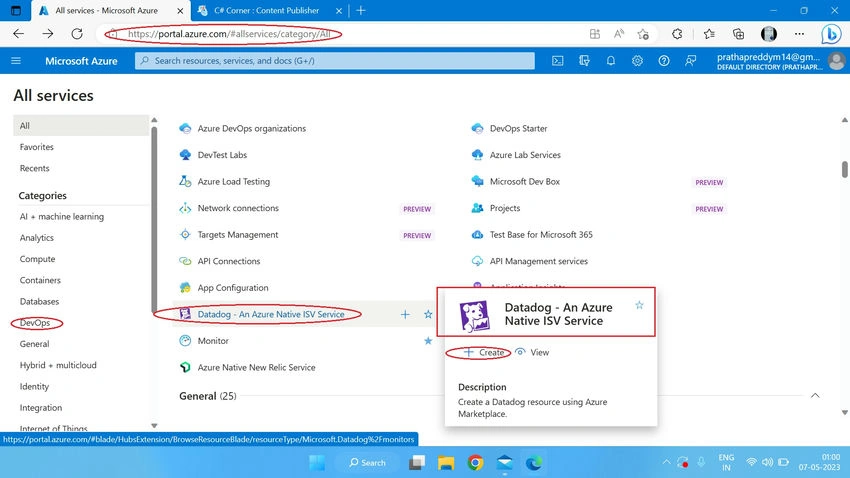Screen dimensions: 850x478
Task: Click the DevTest Labs icon
Action: click(x=185, y=155)
